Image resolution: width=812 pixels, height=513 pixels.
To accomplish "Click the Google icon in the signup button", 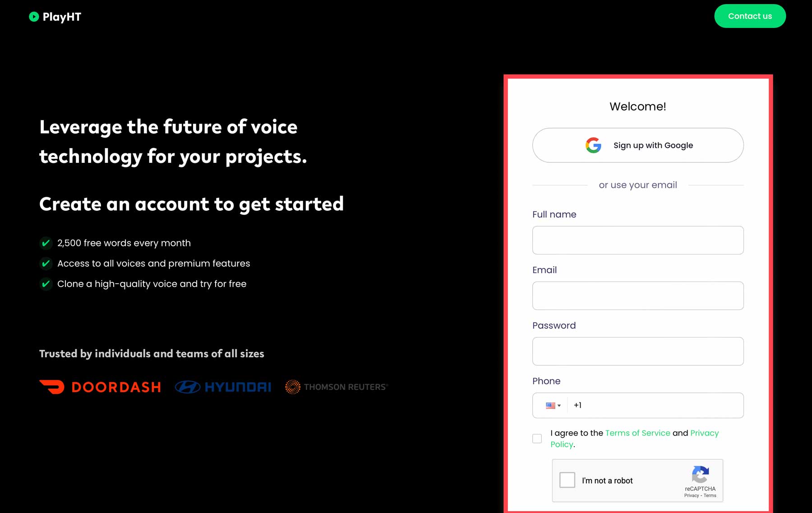I will pos(593,145).
